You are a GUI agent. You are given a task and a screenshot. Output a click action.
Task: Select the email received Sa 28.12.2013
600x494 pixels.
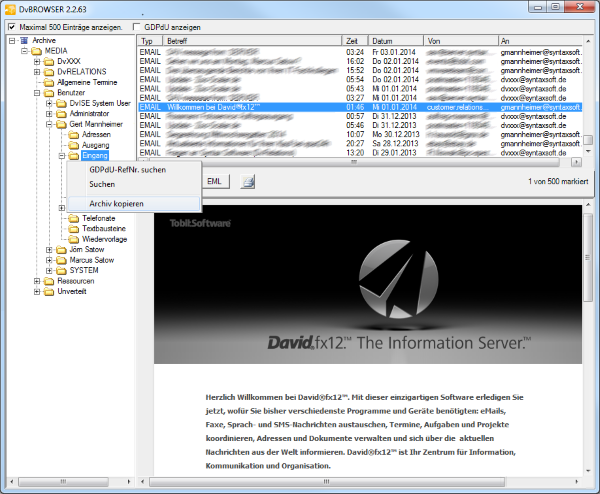coord(360,143)
